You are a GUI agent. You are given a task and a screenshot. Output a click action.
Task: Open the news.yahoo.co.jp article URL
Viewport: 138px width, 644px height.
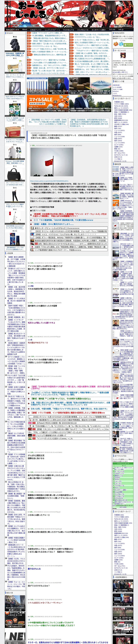49,181
